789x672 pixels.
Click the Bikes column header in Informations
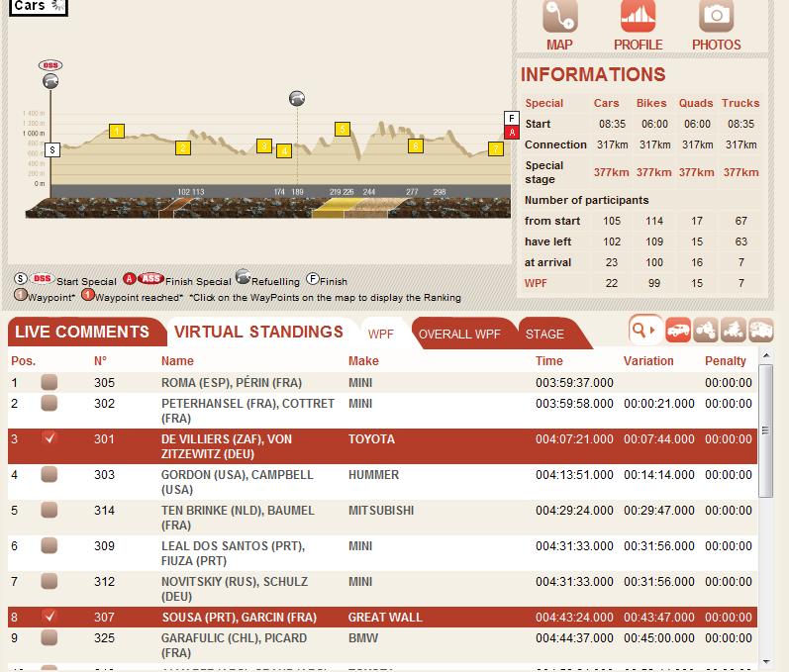(651, 103)
